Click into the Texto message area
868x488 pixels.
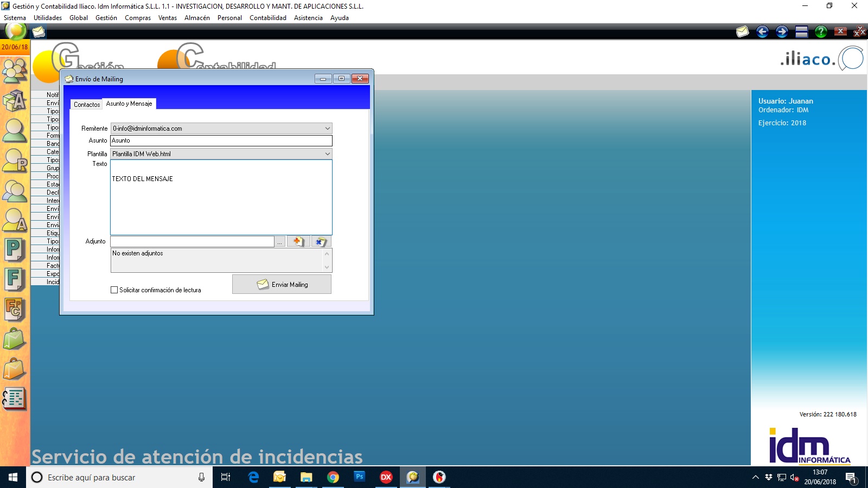pyautogui.click(x=221, y=197)
